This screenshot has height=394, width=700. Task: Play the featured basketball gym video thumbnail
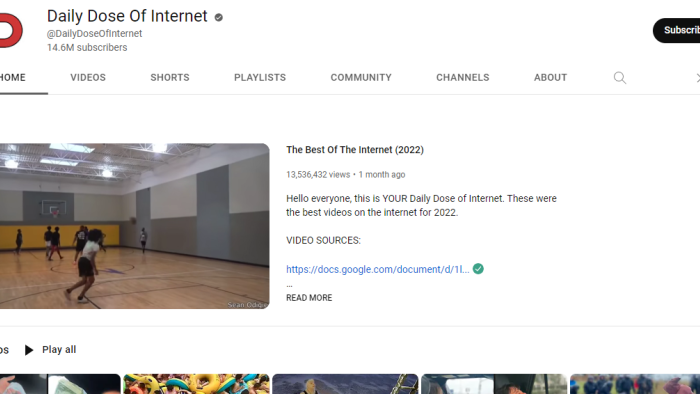point(134,226)
